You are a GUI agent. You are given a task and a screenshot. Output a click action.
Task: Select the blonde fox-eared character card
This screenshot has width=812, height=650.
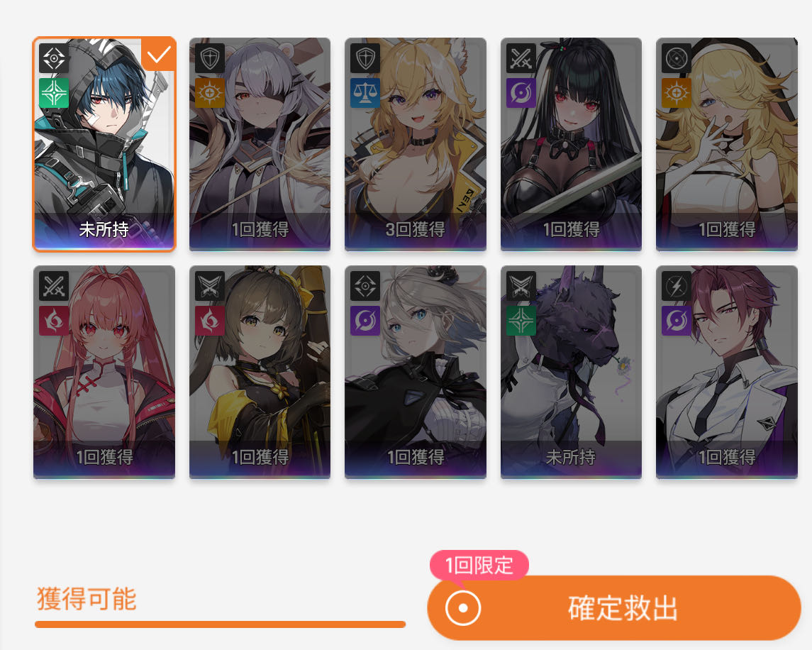(416, 144)
